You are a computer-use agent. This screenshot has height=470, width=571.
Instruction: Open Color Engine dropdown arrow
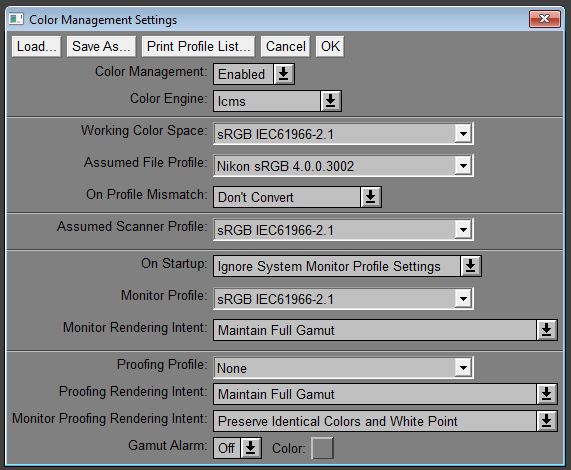coord(331,101)
